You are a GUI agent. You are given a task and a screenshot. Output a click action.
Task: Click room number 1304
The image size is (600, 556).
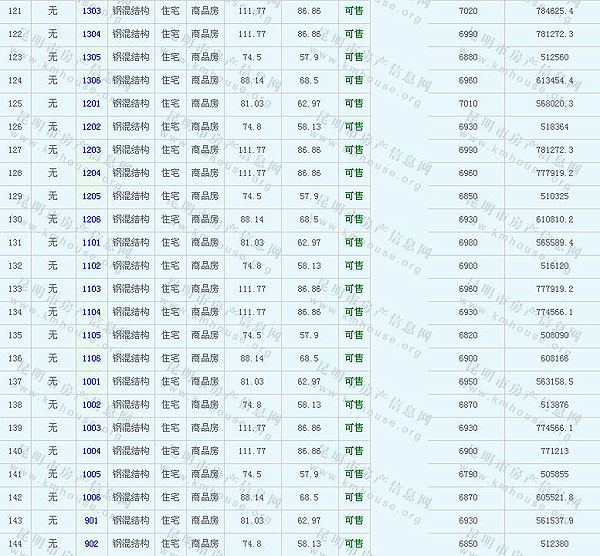pyautogui.click(x=91, y=34)
